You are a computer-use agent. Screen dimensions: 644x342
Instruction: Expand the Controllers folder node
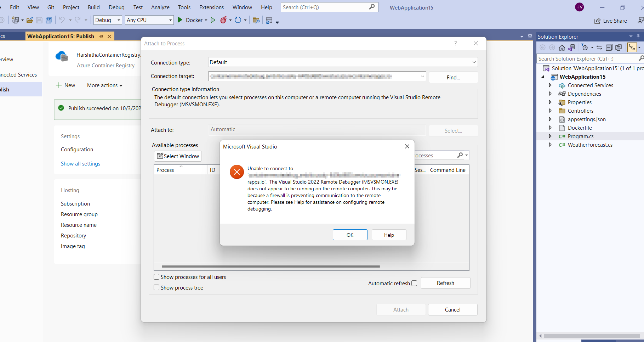(x=550, y=111)
